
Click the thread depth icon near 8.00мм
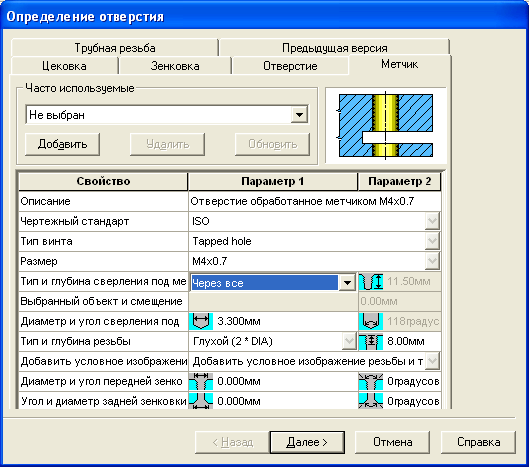tap(371, 341)
